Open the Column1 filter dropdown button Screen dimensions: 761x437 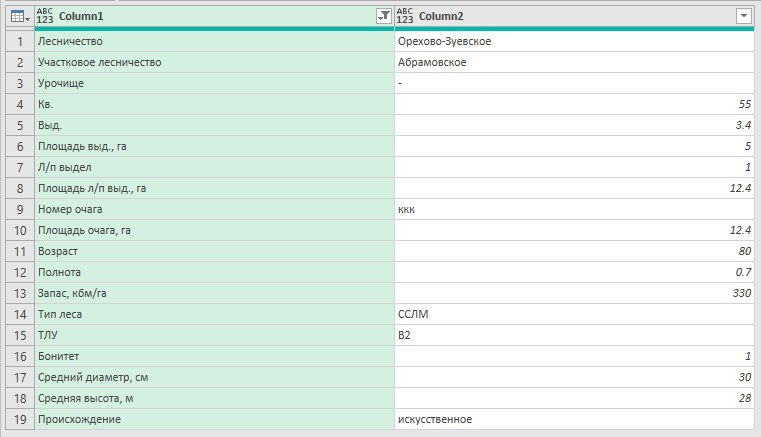click(x=384, y=16)
